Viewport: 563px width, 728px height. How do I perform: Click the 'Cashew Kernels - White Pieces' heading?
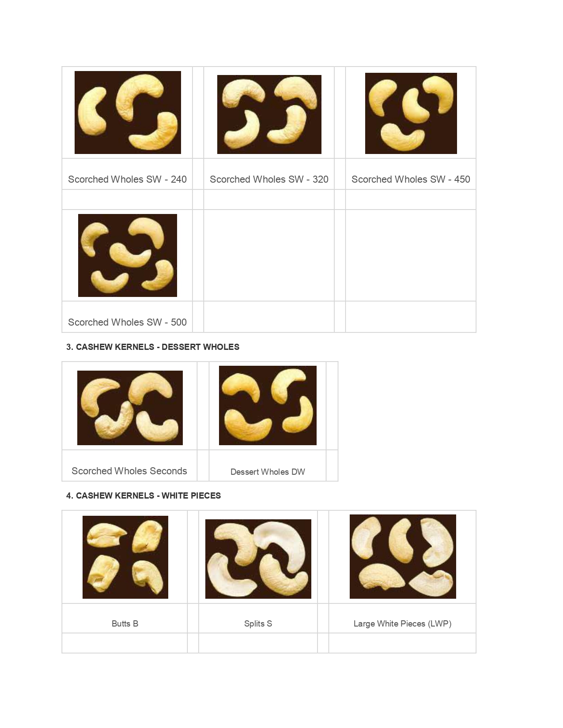pyautogui.click(x=144, y=495)
